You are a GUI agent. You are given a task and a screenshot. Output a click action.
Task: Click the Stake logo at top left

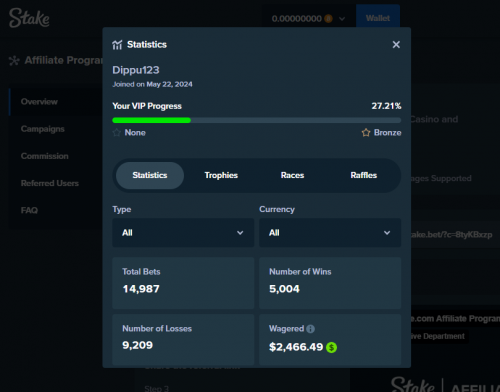29,18
